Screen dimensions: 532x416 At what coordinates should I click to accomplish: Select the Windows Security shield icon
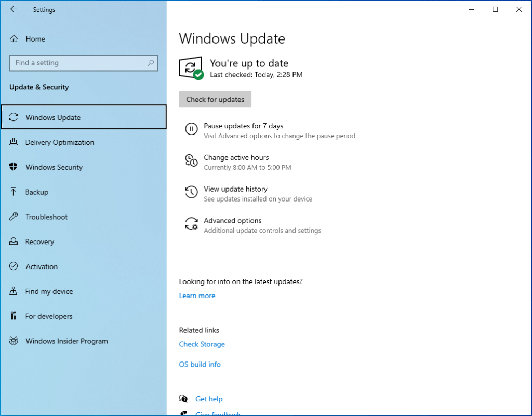14,167
